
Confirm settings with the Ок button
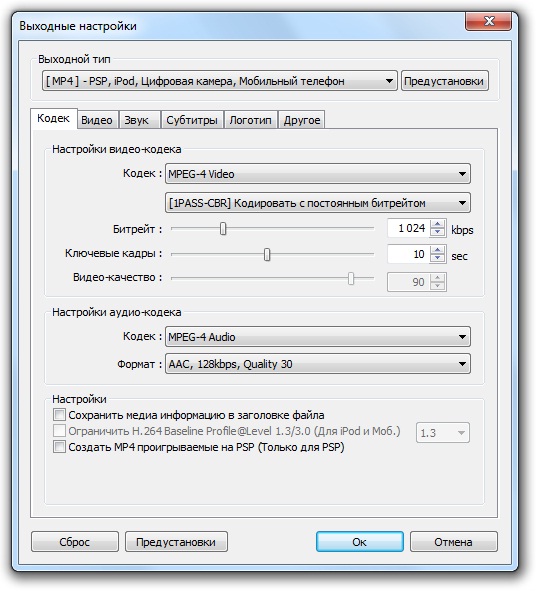[359, 542]
